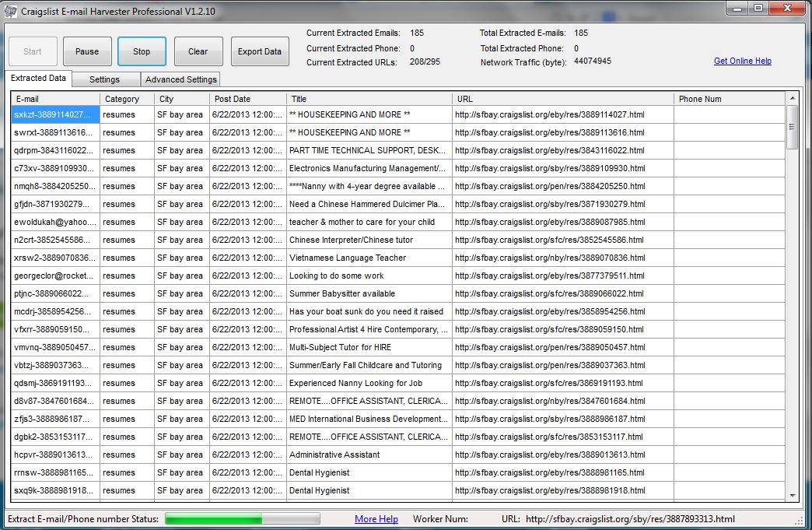Switch to the Settings tab
The image size is (812, 530).
pyautogui.click(x=104, y=79)
